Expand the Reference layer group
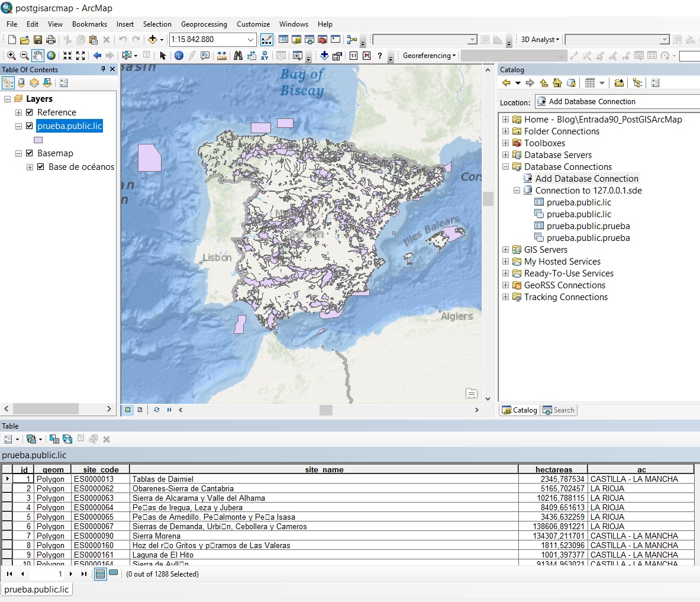 point(18,112)
